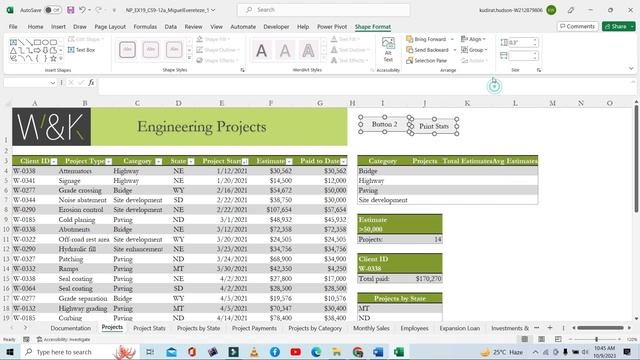Screen dimensions: 640x360
Task: Open the Group dropdown
Action: pos(474,50)
